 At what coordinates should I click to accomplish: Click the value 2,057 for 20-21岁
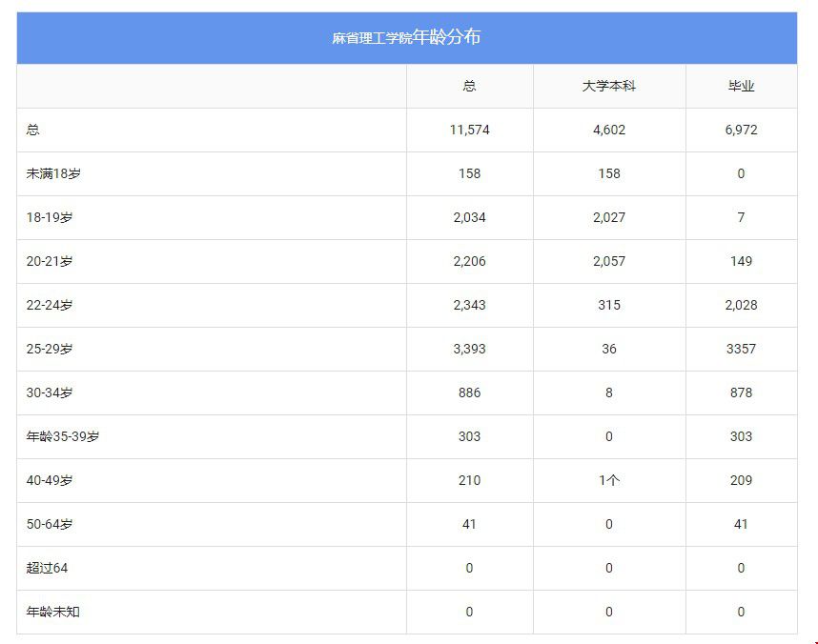click(609, 261)
